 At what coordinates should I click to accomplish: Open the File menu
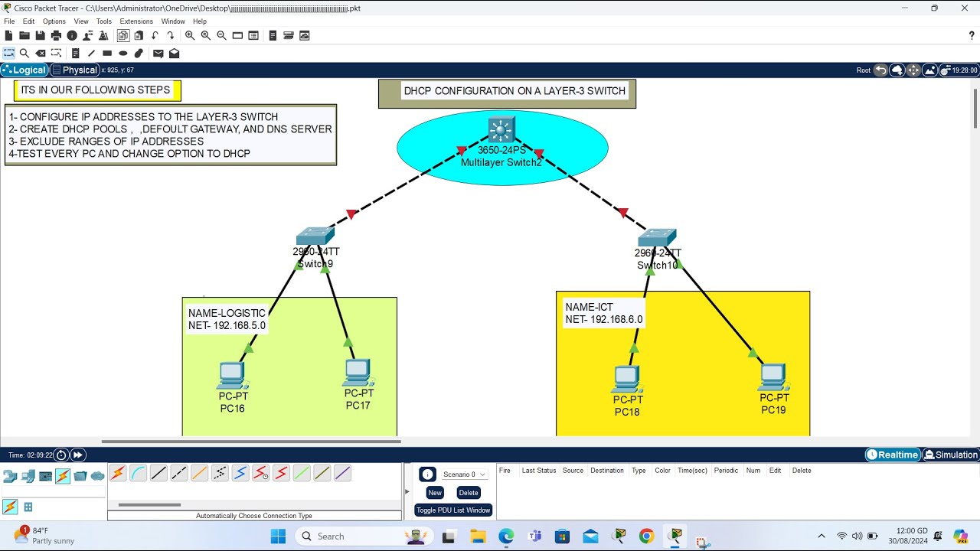coord(9,21)
